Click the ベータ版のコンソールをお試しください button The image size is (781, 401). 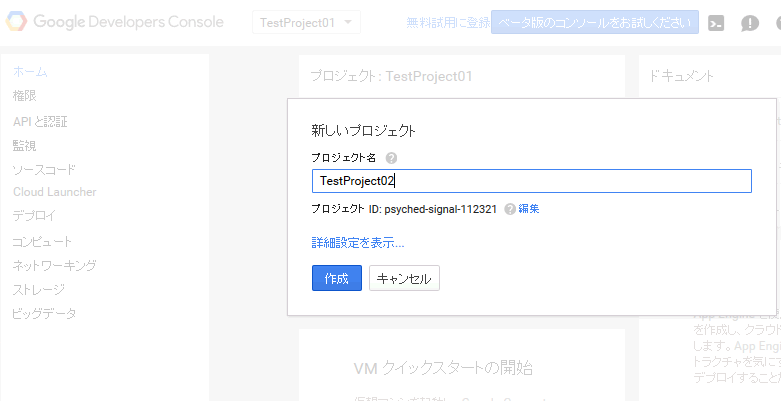pos(595,22)
